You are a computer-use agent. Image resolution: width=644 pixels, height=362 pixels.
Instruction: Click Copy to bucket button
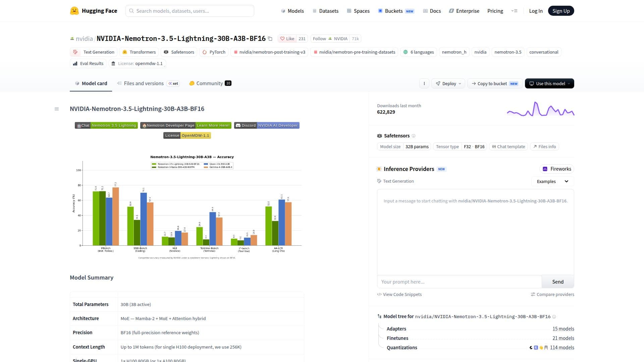pos(495,83)
